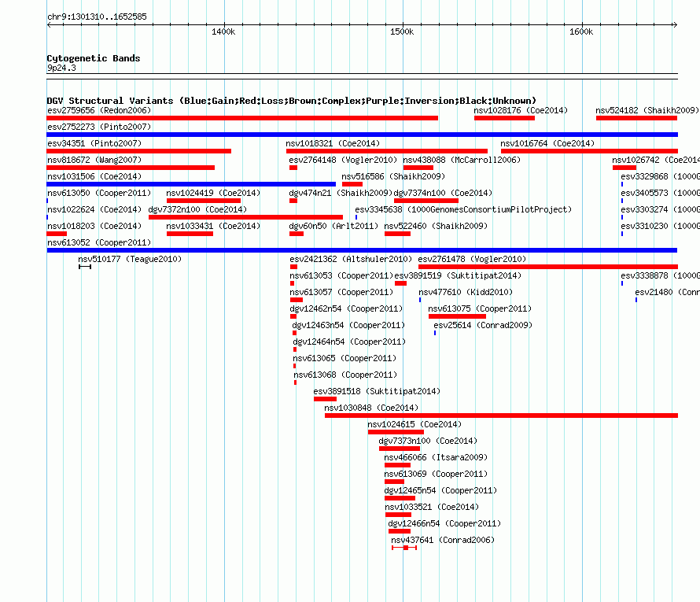Open esv2752273 (Pinto2007) variant label
This screenshot has width=700, height=602.
point(99,127)
